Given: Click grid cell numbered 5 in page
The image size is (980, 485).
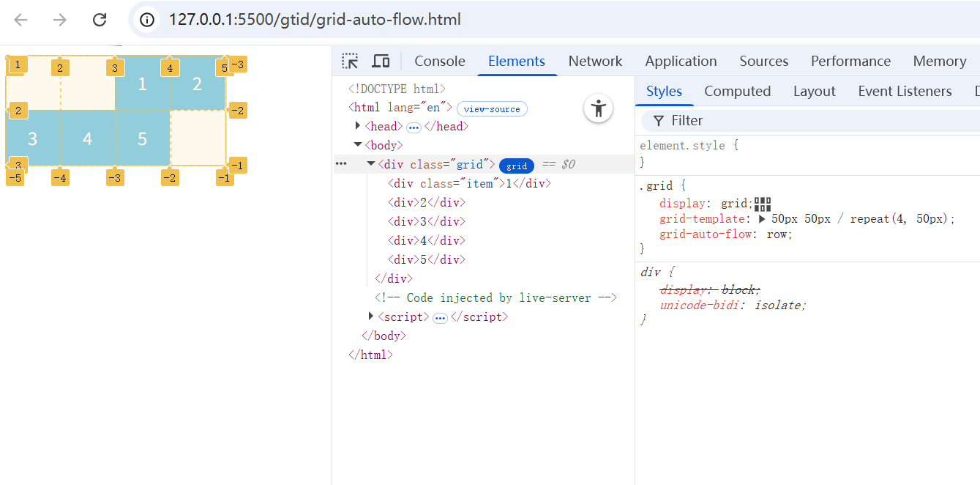Looking at the screenshot, I should (x=143, y=138).
